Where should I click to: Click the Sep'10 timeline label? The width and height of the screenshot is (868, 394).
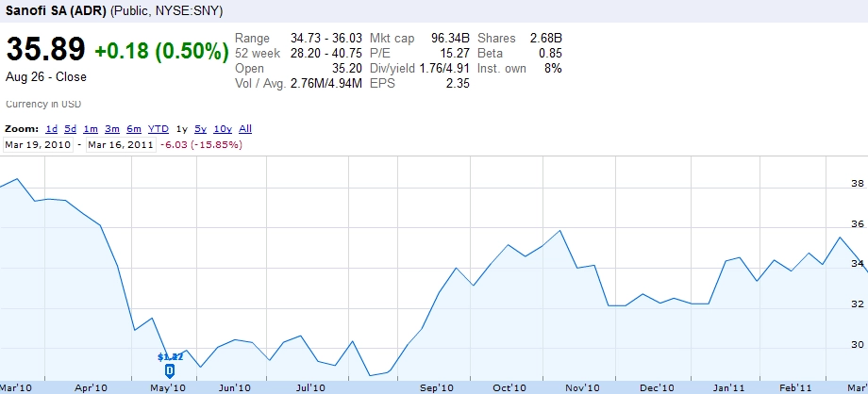pyautogui.click(x=438, y=387)
